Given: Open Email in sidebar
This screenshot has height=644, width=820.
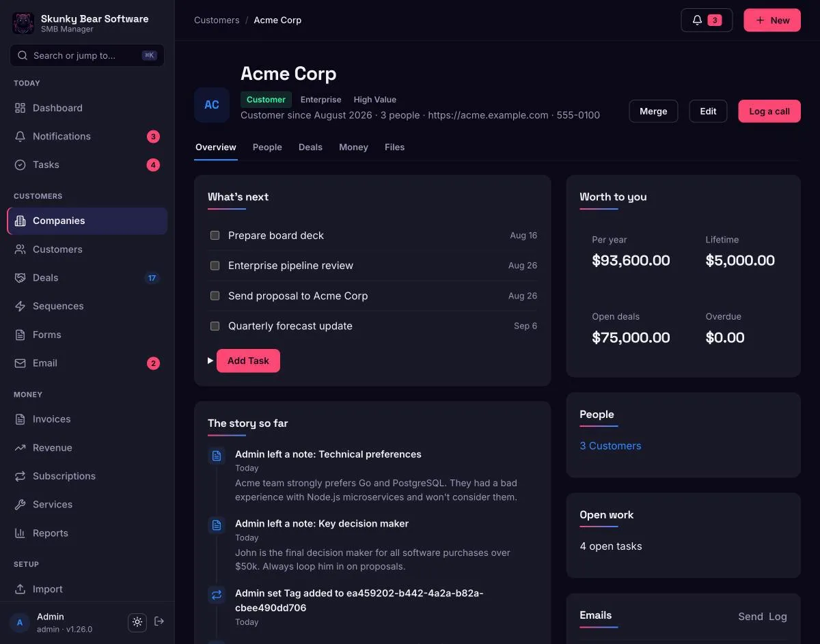Looking at the screenshot, I should (87, 363).
